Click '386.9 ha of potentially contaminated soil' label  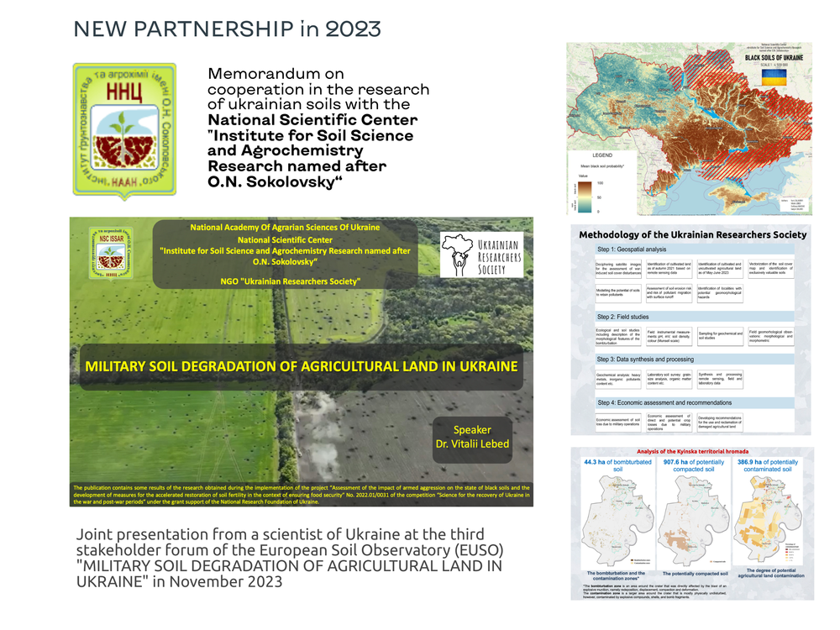tap(768, 465)
